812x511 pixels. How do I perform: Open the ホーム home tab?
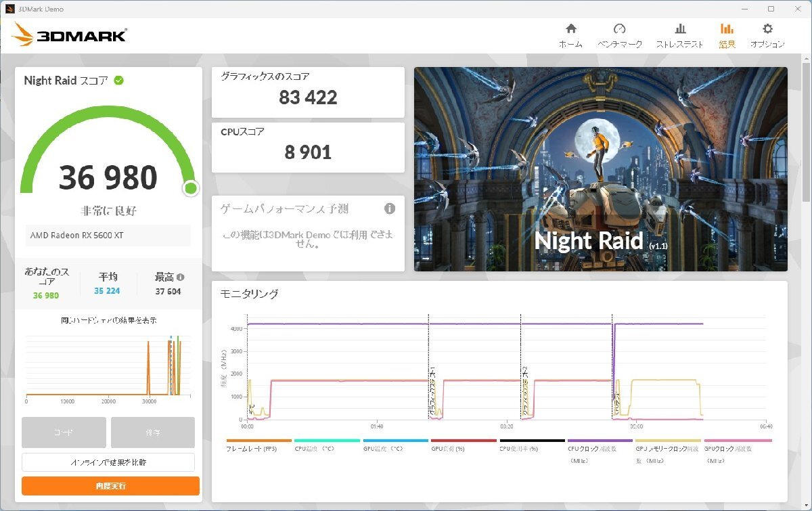click(570, 36)
